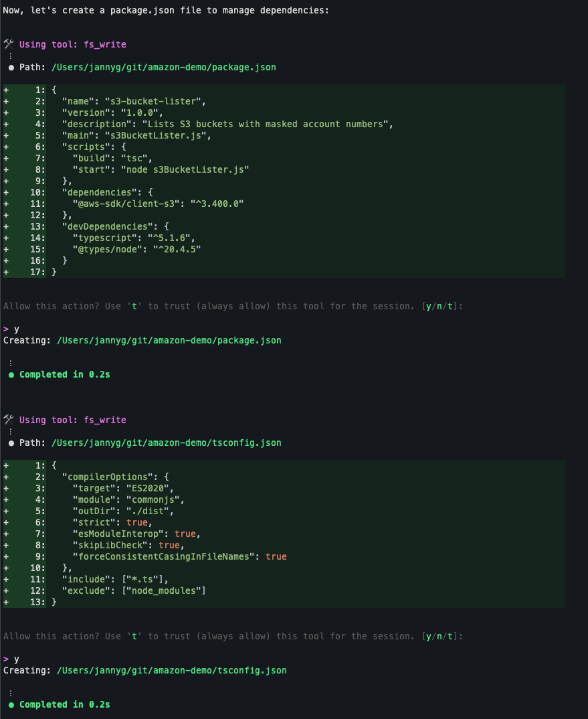Click the first pink prompt arrow before y
Screen dimensions: 588x719
coord(6,329)
